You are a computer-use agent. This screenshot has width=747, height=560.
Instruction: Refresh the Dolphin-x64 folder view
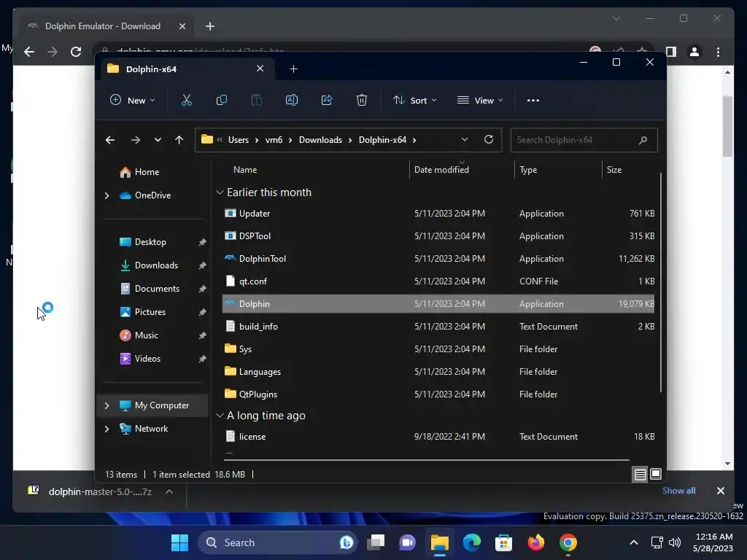488,139
